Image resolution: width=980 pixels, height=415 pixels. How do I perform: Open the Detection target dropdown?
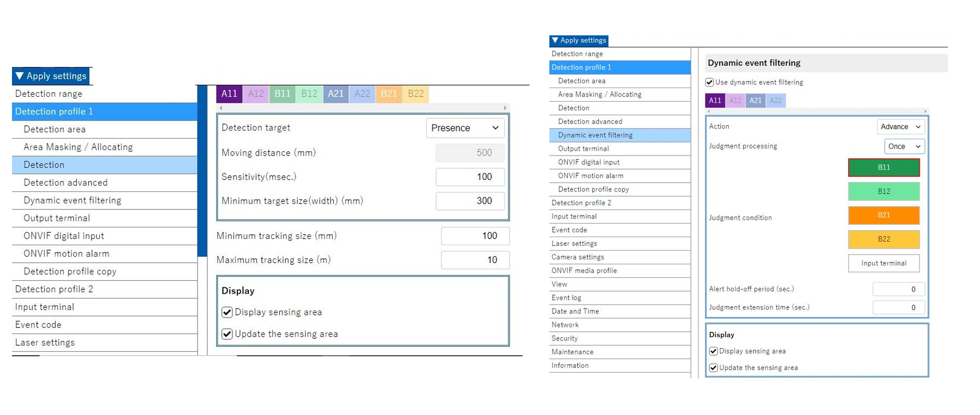click(x=464, y=128)
